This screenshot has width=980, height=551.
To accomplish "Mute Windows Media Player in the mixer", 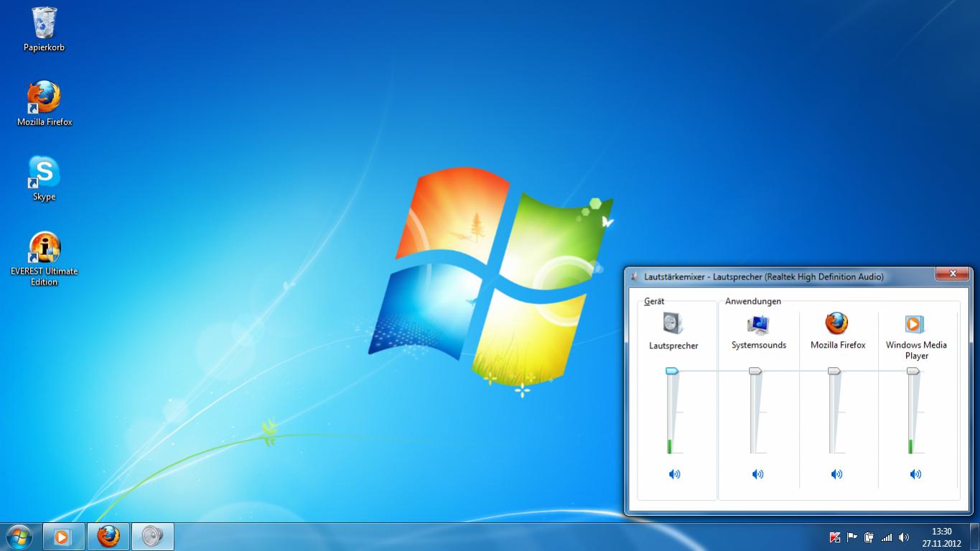I will point(915,474).
